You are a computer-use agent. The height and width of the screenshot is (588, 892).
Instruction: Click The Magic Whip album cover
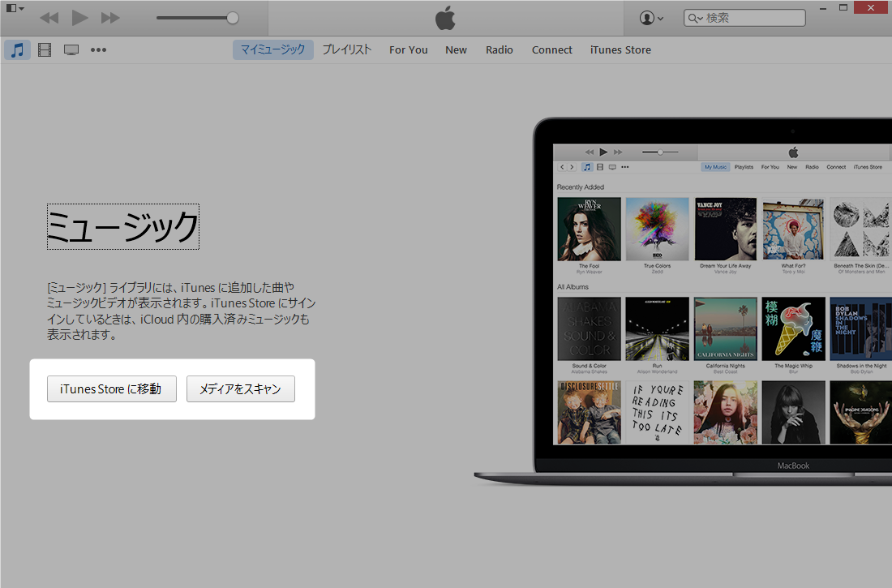[x=793, y=328]
